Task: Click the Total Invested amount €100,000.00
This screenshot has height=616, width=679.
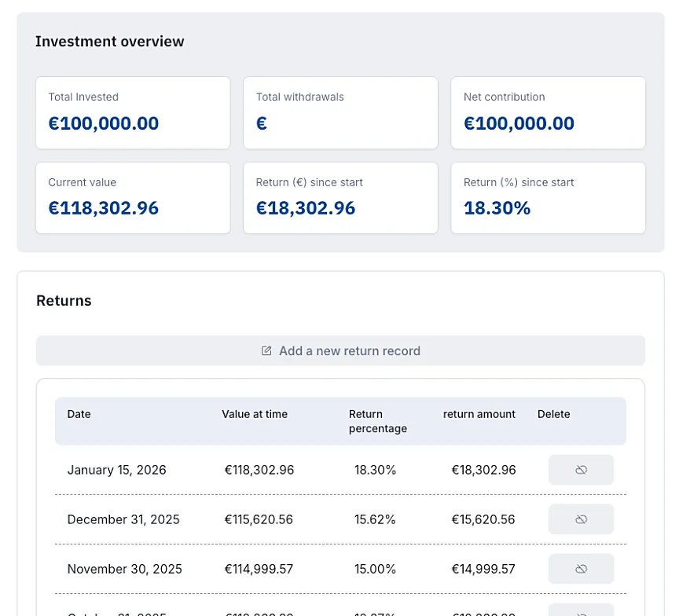Action: 104,123
